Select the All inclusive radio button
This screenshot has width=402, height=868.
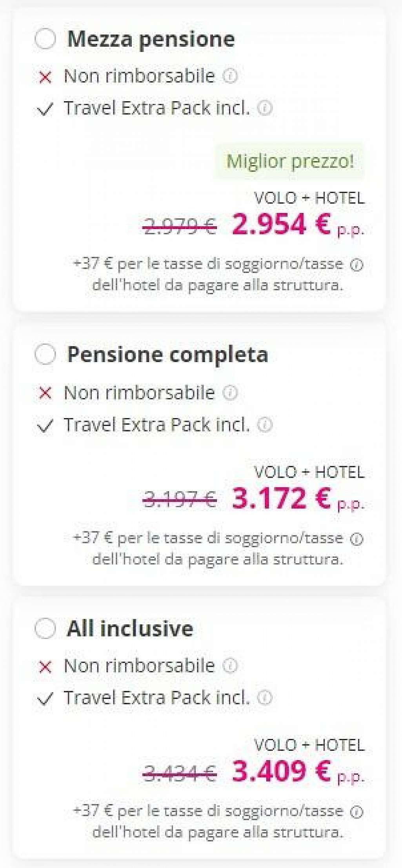[x=45, y=628]
